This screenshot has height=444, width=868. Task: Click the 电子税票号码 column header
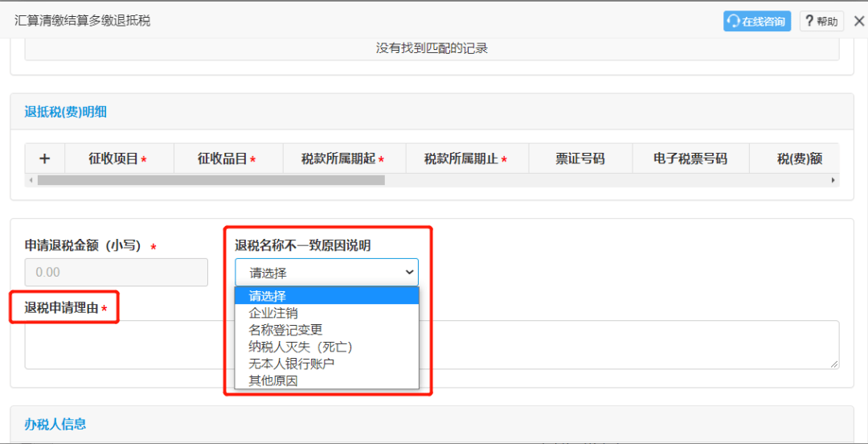690,159
